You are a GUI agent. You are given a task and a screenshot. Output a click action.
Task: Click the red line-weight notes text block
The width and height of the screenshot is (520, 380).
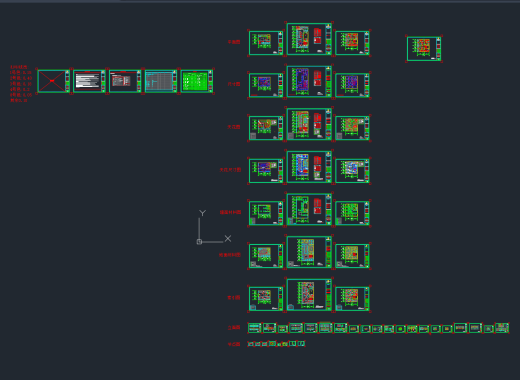pos(21,84)
